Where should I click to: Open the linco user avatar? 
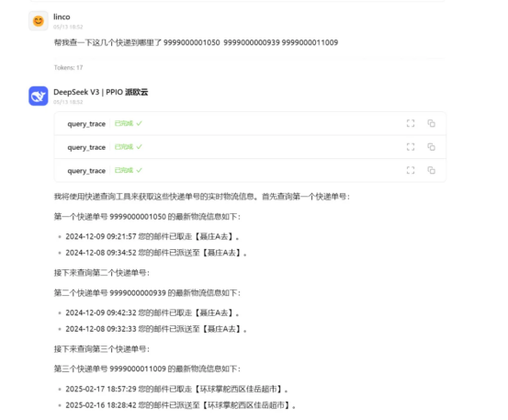point(39,21)
